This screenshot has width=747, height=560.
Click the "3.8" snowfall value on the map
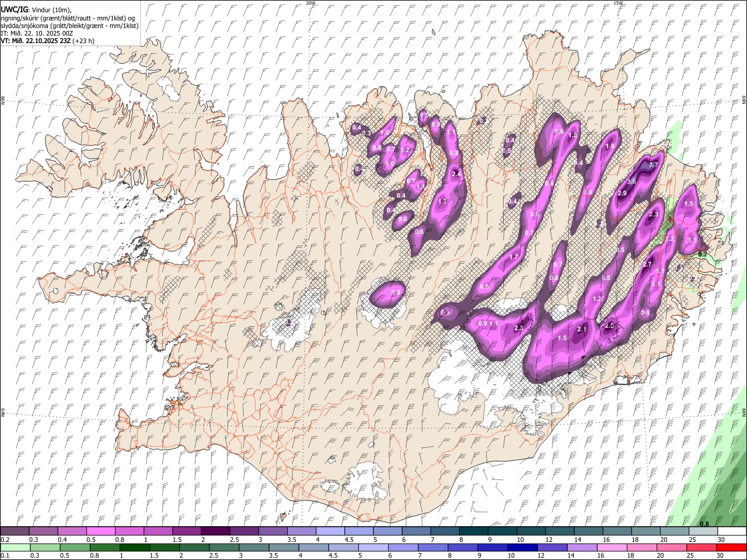[631, 181]
